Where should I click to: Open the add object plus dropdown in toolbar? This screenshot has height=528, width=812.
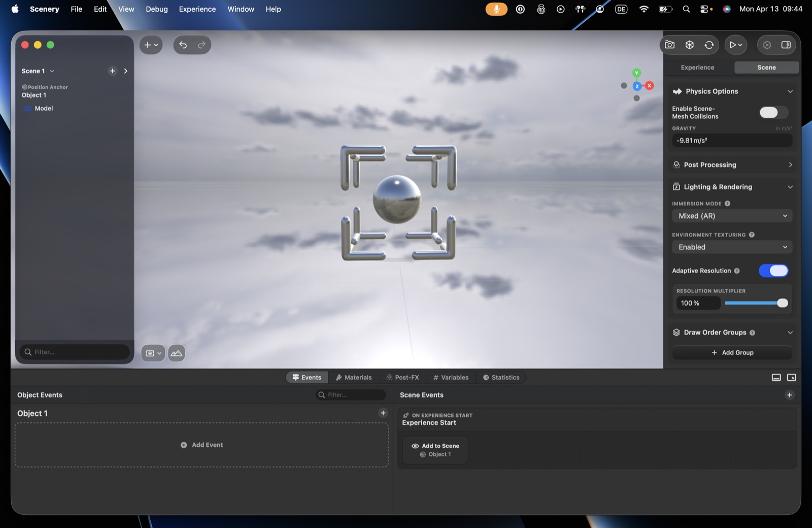pyautogui.click(x=151, y=45)
